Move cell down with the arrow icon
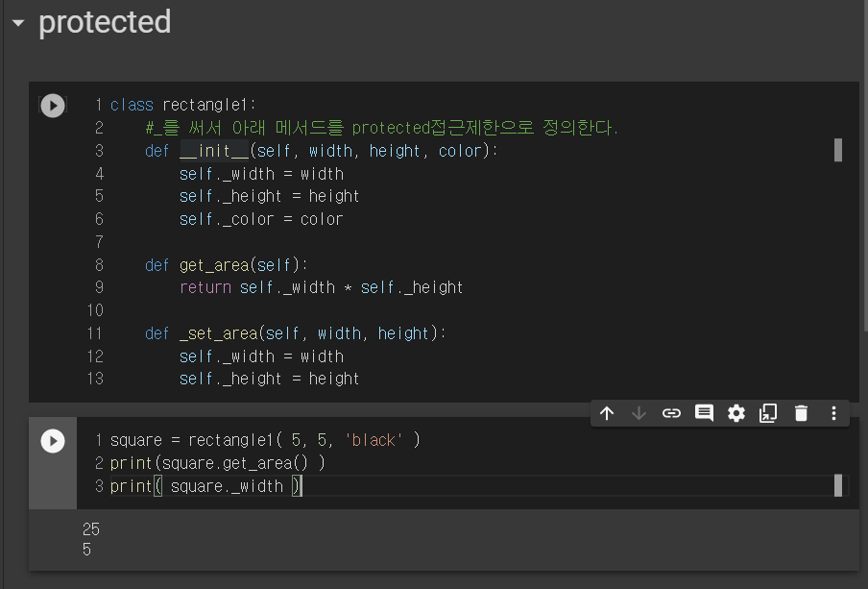Viewport: 868px width, 589px height. pyautogui.click(x=639, y=413)
